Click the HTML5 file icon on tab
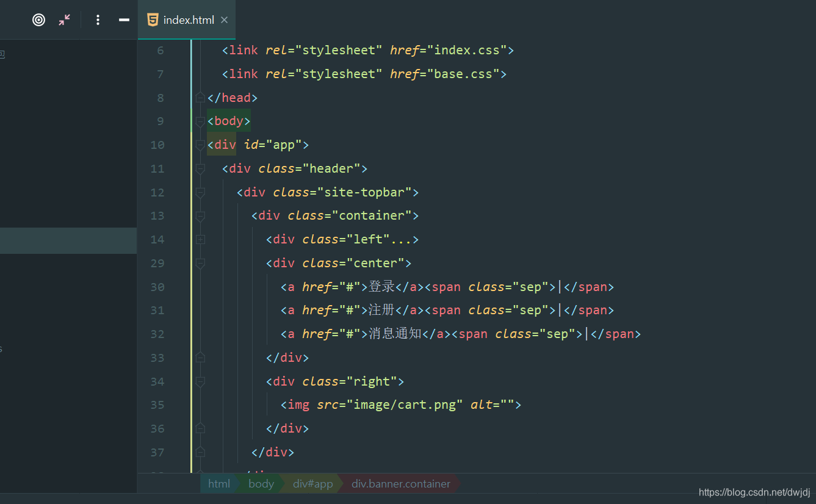The image size is (816, 504). tap(153, 20)
